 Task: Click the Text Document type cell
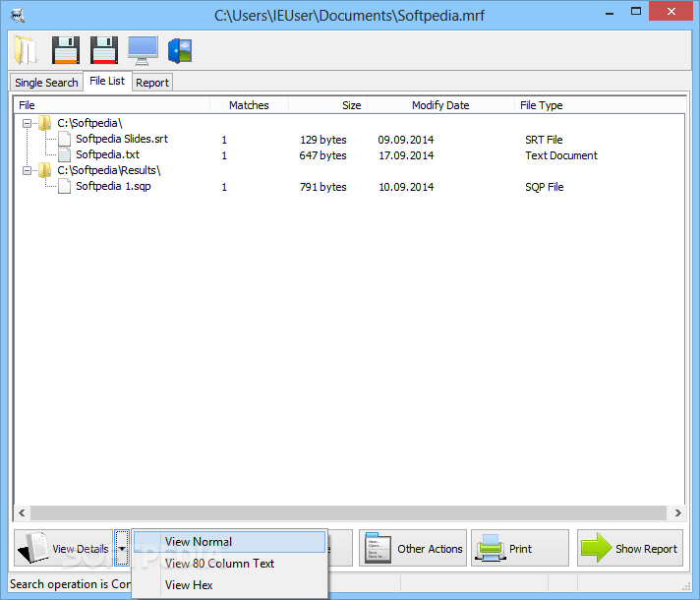561,155
